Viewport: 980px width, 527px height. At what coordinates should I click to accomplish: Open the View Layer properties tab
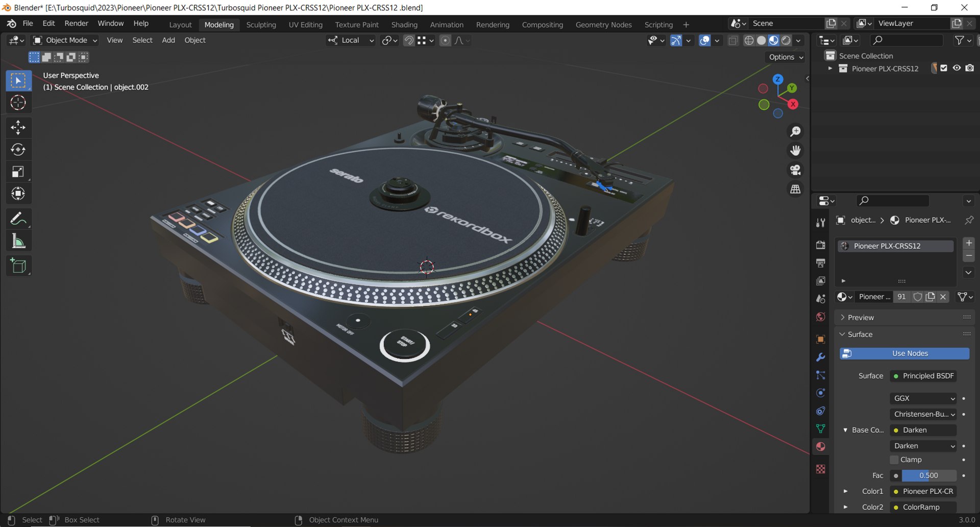[820, 281]
